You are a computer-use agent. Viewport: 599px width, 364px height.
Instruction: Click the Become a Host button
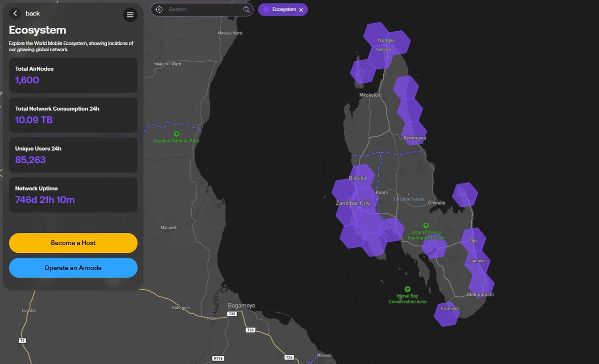[73, 243]
